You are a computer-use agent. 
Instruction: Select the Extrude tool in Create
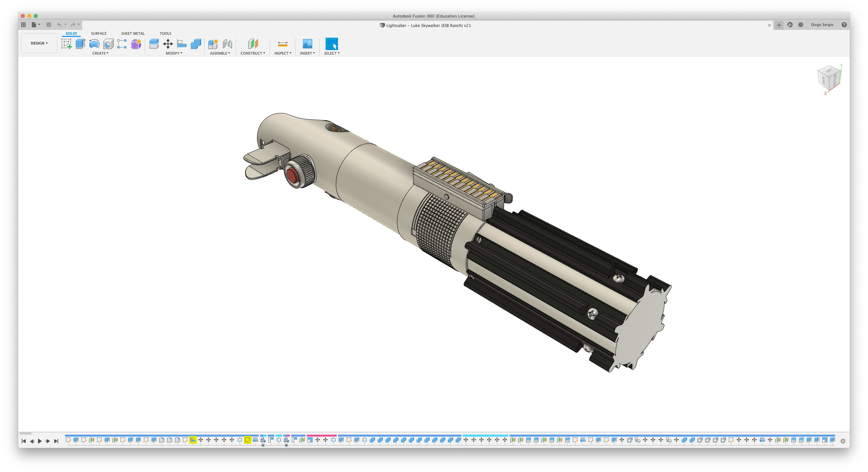click(x=80, y=44)
